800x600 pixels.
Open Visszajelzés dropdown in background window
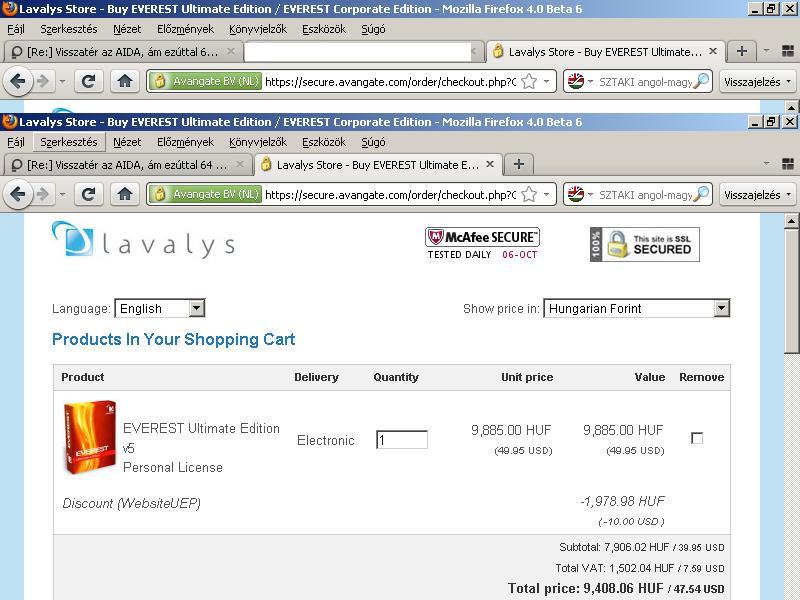[x=758, y=81]
